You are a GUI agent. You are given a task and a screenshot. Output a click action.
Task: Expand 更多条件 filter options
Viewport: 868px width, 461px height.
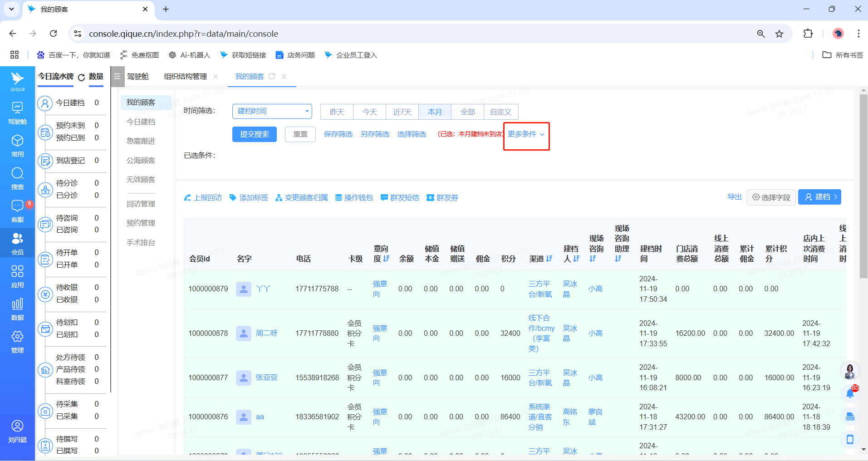tap(526, 134)
